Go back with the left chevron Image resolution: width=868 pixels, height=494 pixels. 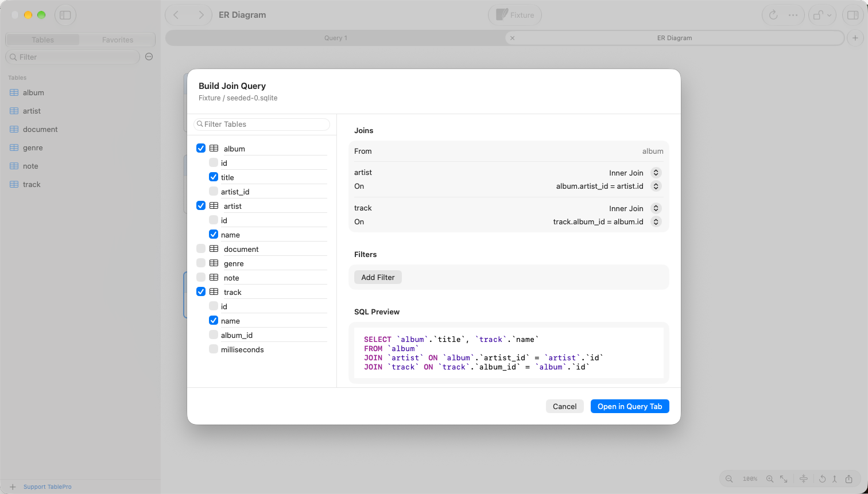(176, 15)
